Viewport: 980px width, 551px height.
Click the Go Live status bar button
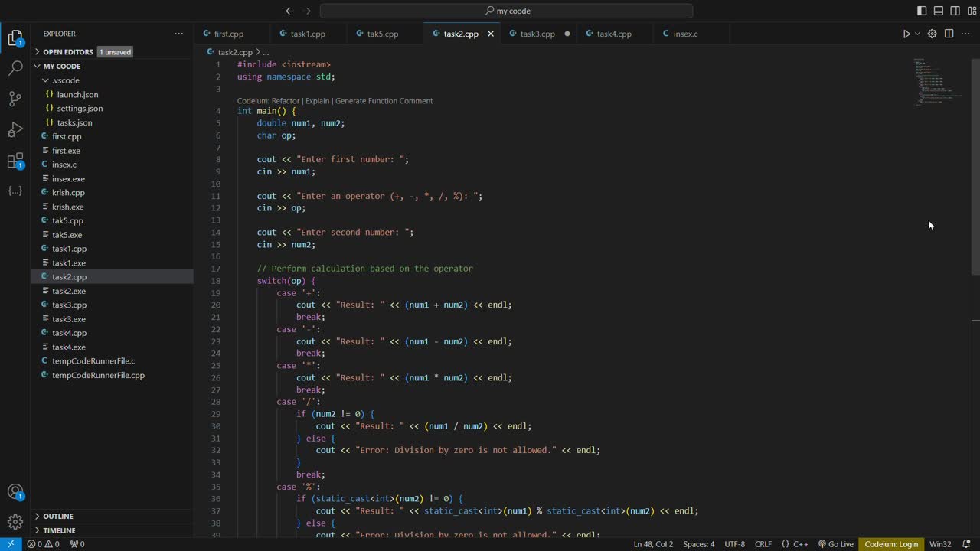[x=835, y=544]
